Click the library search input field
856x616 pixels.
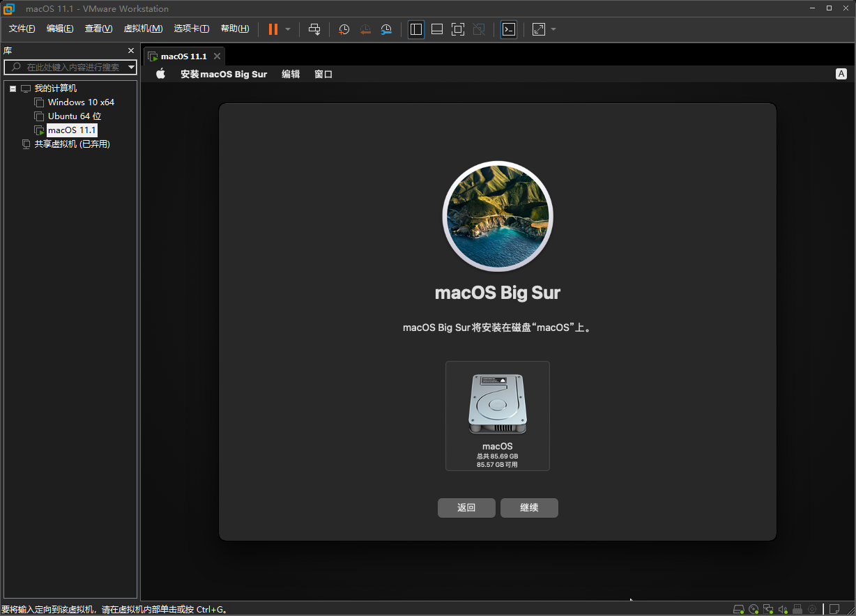(x=70, y=67)
